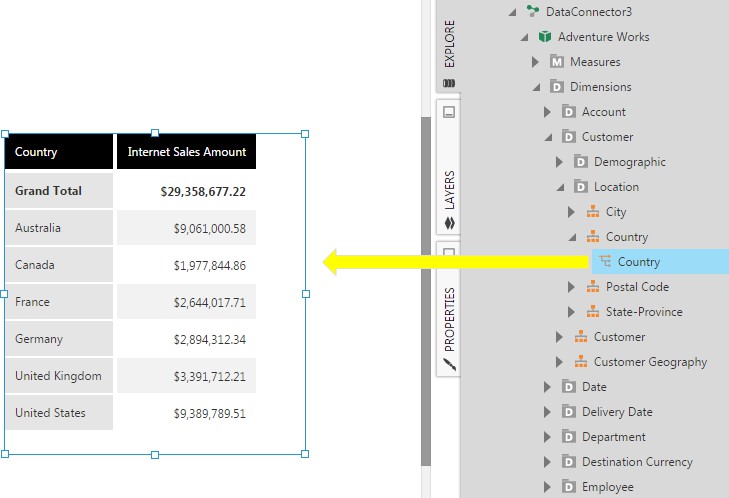Image resolution: width=729 pixels, height=498 pixels.
Task: Click the $29,358,677.22 total value
Action: pyautogui.click(x=203, y=192)
